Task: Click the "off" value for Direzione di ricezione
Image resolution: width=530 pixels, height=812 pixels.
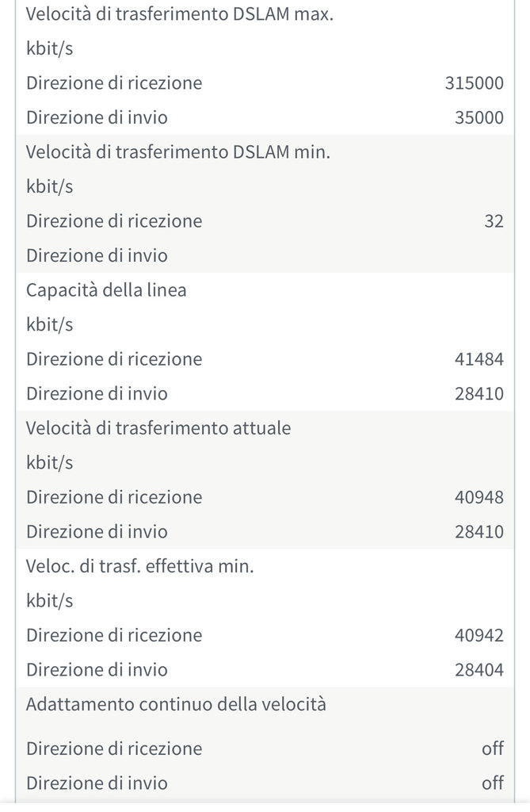Action: (493, 749)
